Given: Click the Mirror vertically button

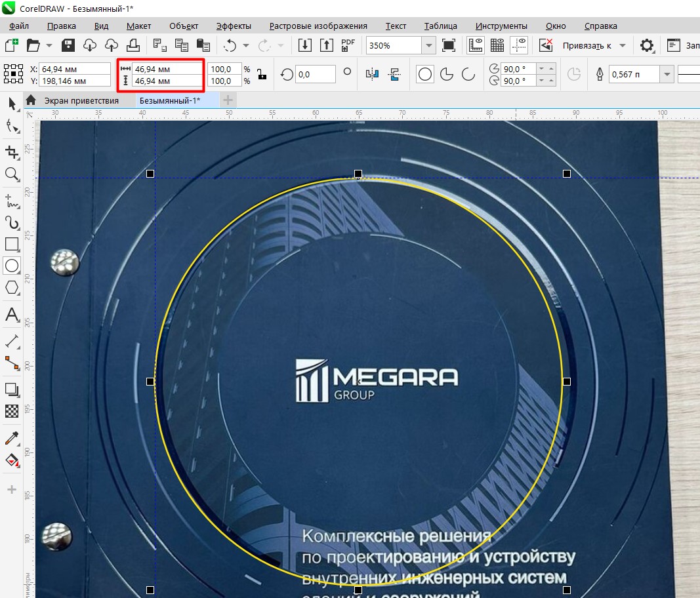Looking at the screenshot, I should pyautogui.click(x=394, y=74).
